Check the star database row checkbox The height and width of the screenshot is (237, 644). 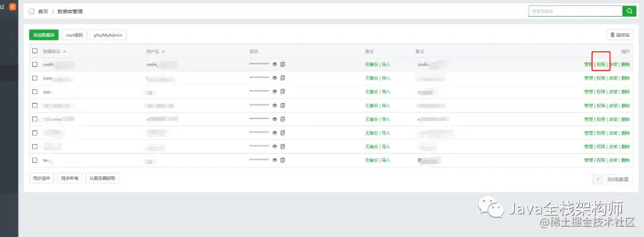tap(35, 92)
